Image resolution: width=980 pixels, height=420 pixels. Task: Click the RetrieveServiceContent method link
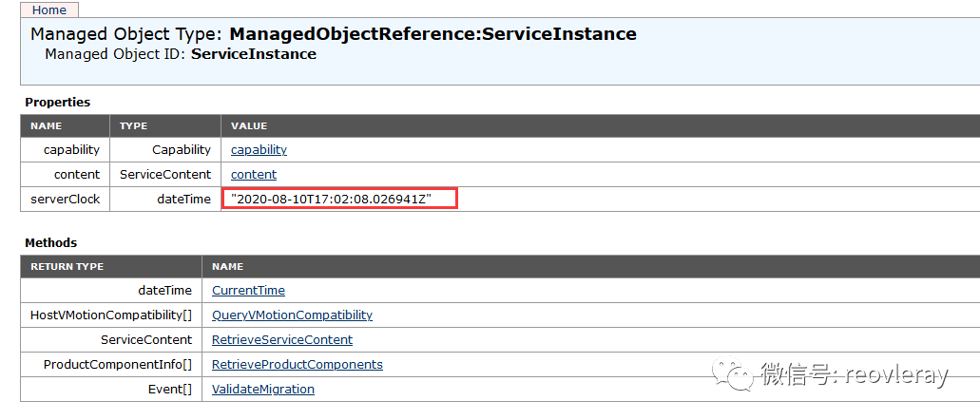pos(282,340)
